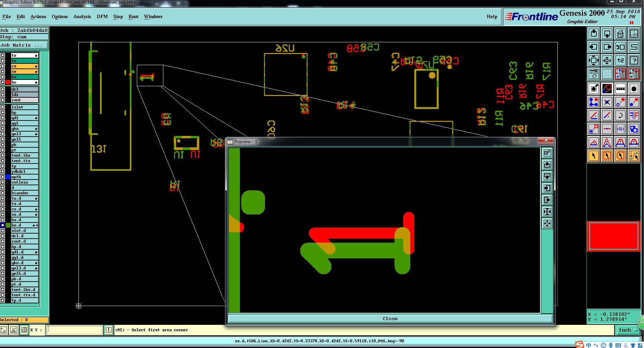Select the single arrow select tool

click(x=594, y=156)
